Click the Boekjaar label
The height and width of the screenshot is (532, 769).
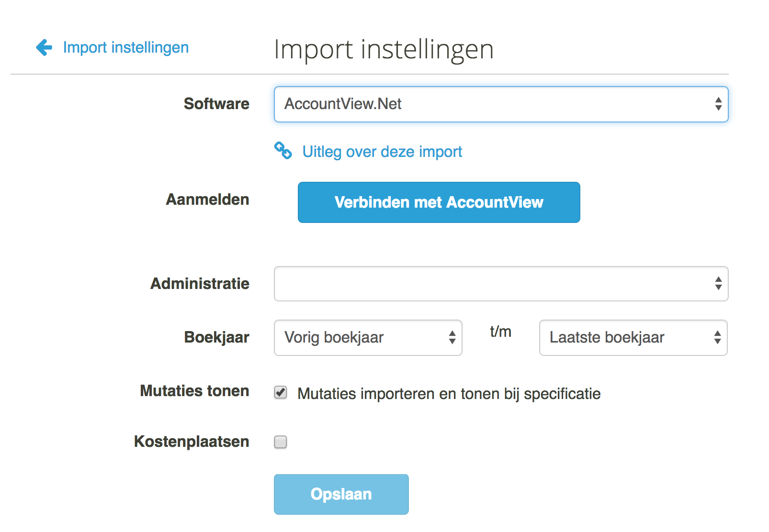coord(216,337)
